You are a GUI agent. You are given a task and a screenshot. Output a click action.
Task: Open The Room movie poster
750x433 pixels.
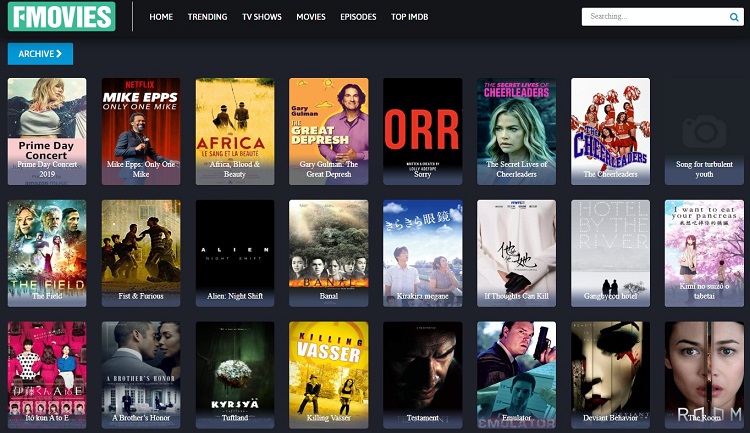coord(704,375)
